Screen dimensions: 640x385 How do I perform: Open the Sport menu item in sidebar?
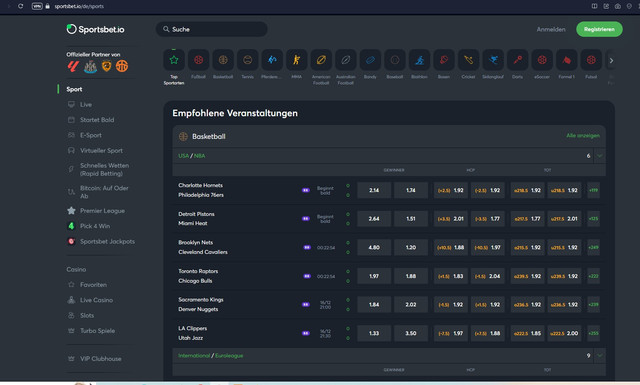pos(74,89)
